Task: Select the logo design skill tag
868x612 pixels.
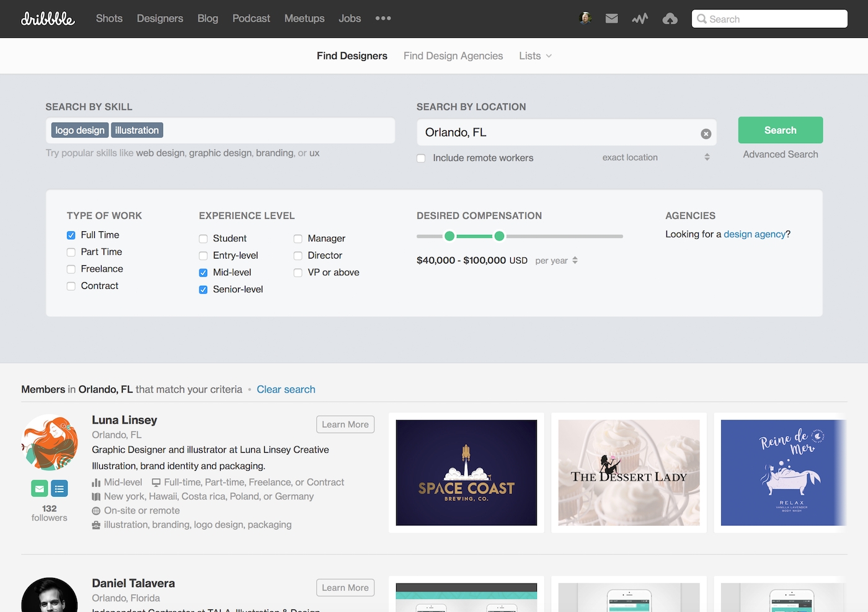Action: [80, 130]
